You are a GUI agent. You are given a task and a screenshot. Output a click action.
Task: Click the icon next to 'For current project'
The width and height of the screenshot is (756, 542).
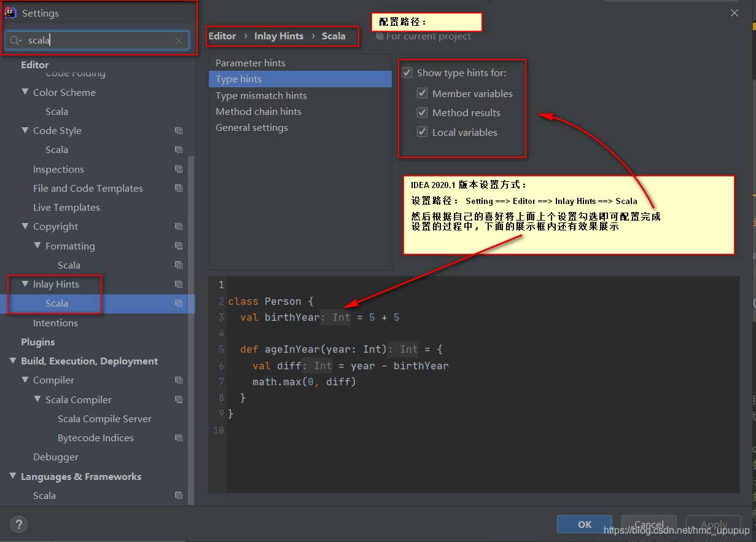click(380, 36)
